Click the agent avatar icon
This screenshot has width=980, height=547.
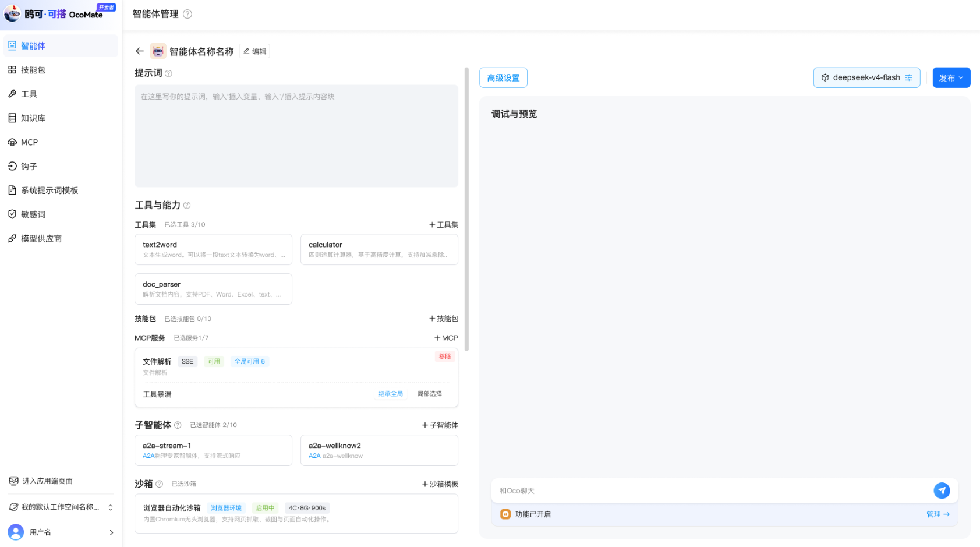click(x=158, y=51)
